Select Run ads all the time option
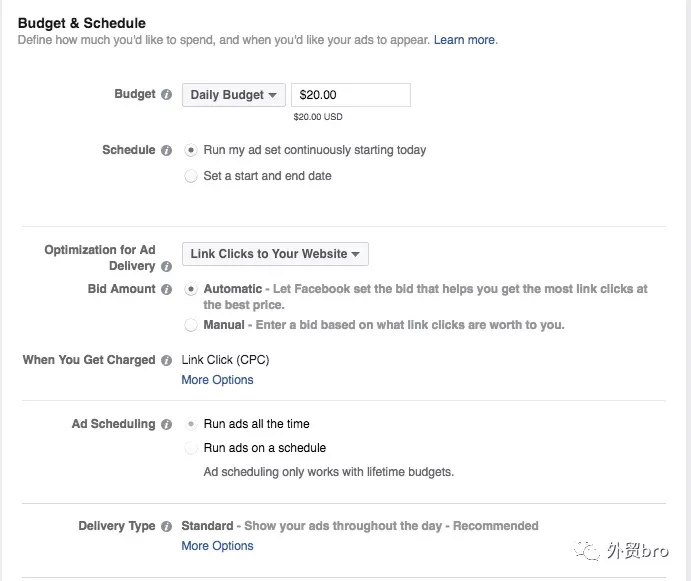Screen dimensions: 691x581 190,424
